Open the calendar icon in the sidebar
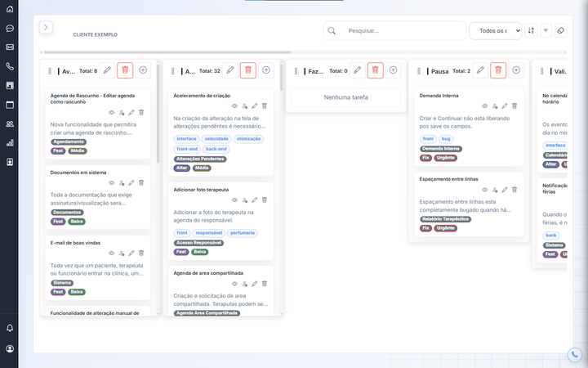The height and width of the screenshot is (368, 588). [x=10, y=105]
